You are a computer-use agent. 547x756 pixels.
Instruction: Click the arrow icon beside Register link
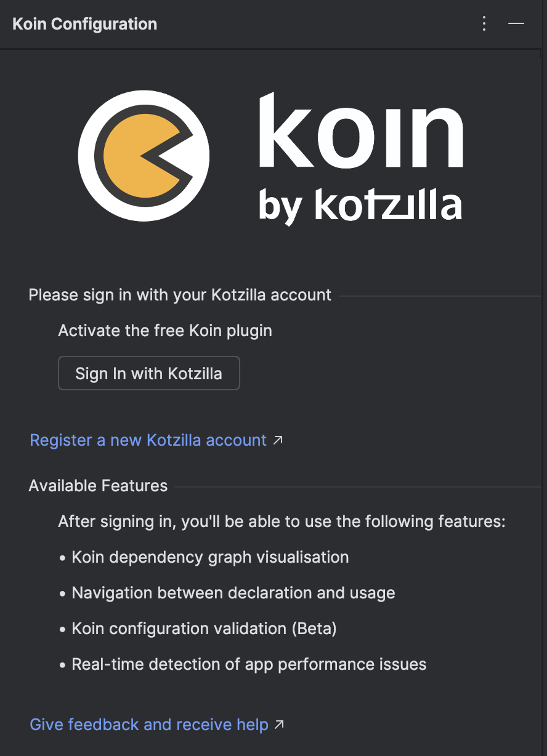click(x=278, y=440)
